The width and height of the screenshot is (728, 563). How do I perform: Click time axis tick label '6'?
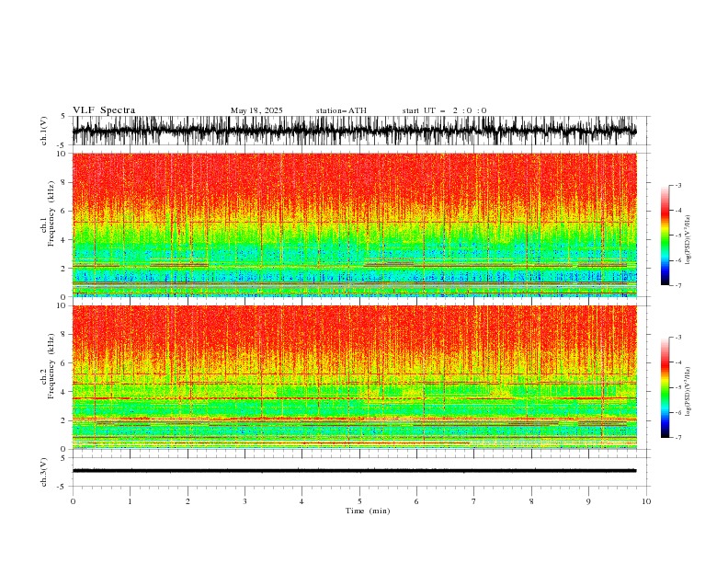pyautogui.click(x=416, y=501)
